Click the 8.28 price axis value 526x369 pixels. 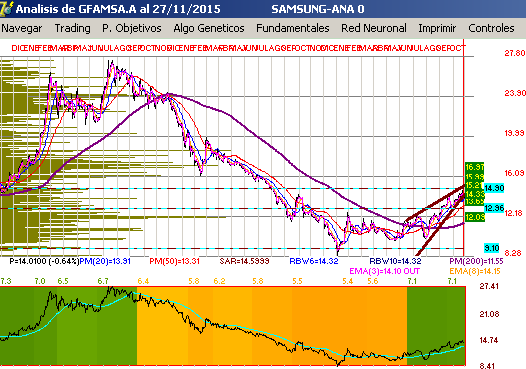[x=512, y=253]
